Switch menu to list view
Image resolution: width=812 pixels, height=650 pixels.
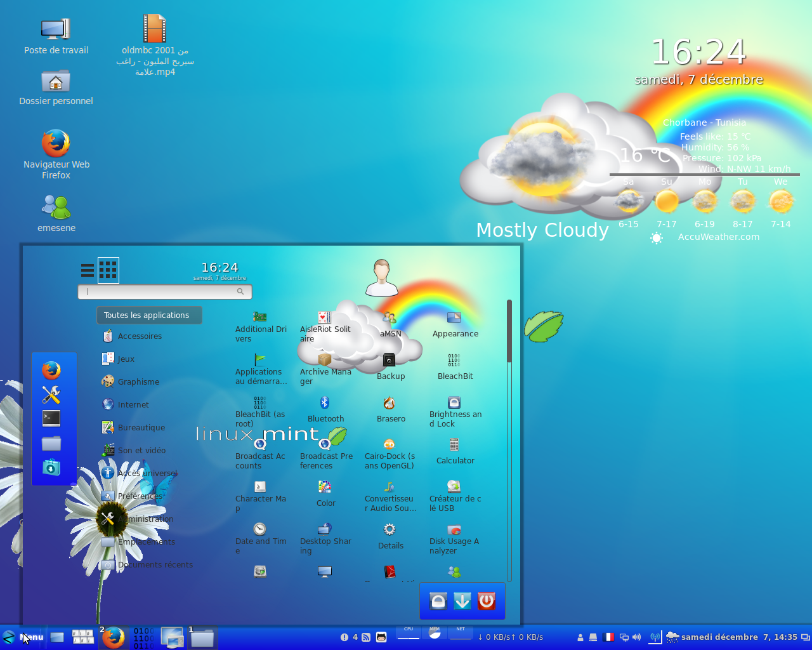click(88, 270)
